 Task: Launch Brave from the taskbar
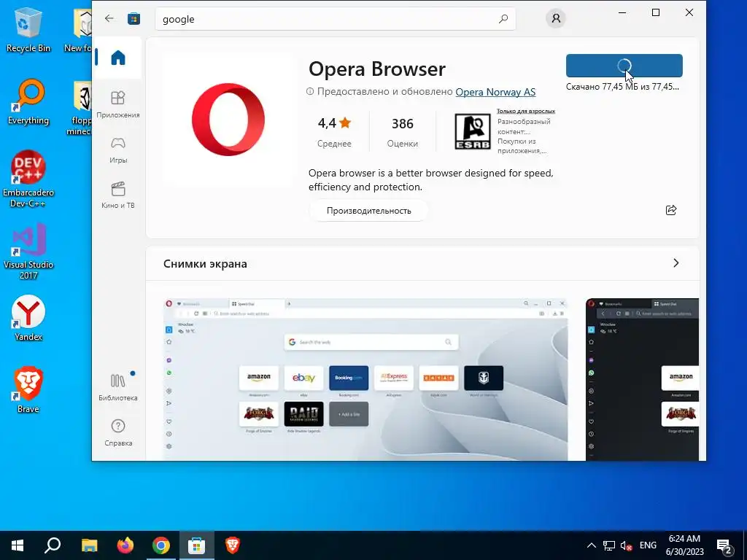click(233, 545)
